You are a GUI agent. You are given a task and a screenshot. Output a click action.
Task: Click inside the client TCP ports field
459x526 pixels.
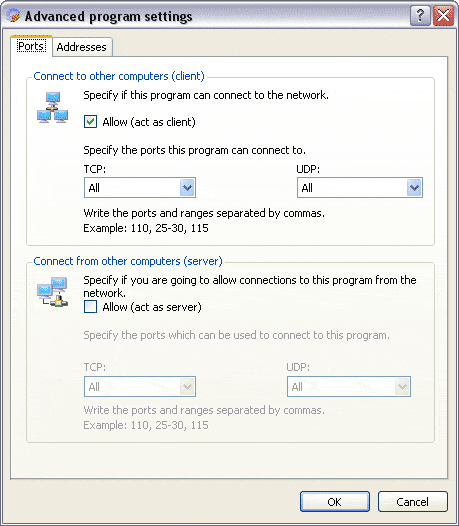[133, 188]
